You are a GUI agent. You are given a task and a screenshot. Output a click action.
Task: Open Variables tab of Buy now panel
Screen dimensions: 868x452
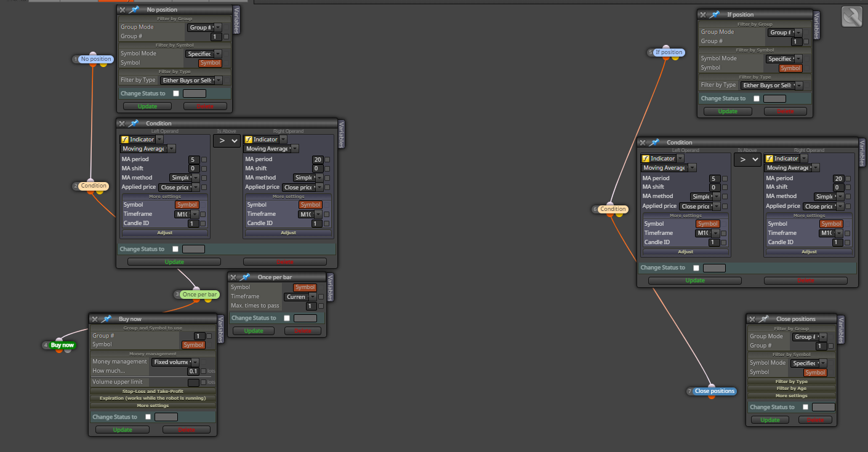point(222,329)
